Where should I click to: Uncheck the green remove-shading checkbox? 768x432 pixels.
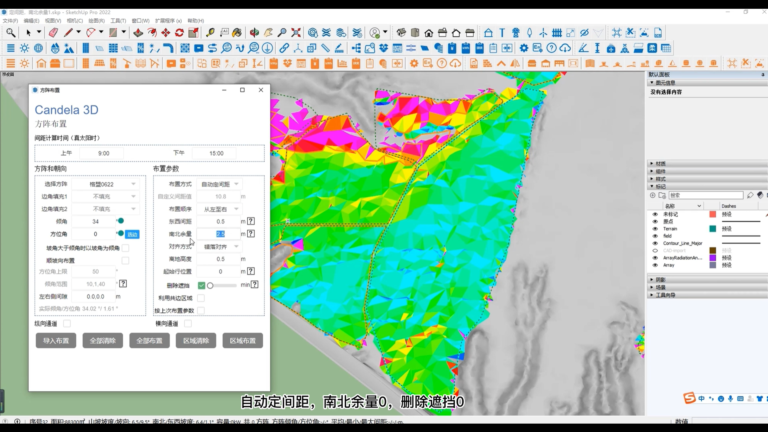tap(201, 285)
